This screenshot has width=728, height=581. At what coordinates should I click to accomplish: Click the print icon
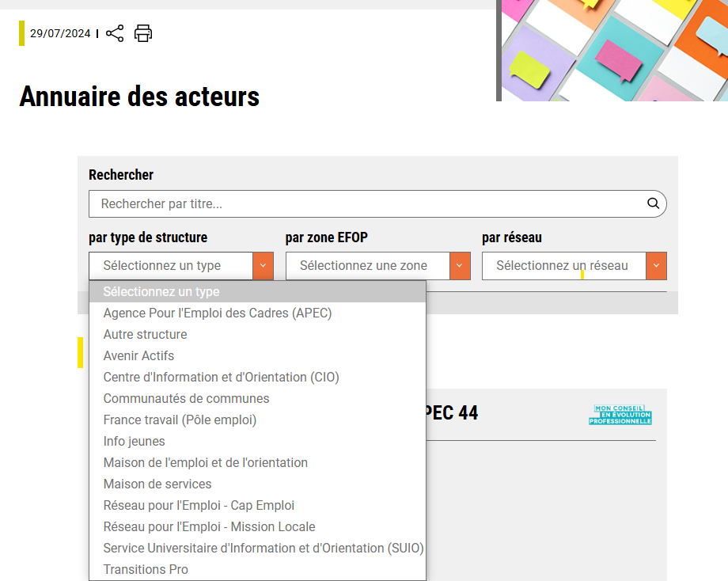point(143,33)
